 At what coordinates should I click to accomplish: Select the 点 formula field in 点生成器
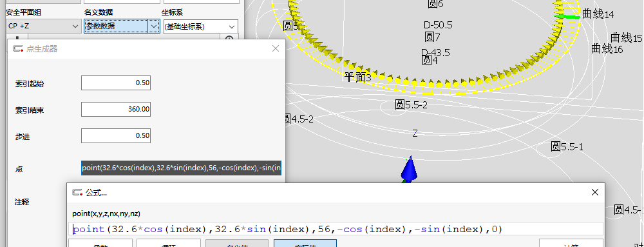tap(181, 168)
